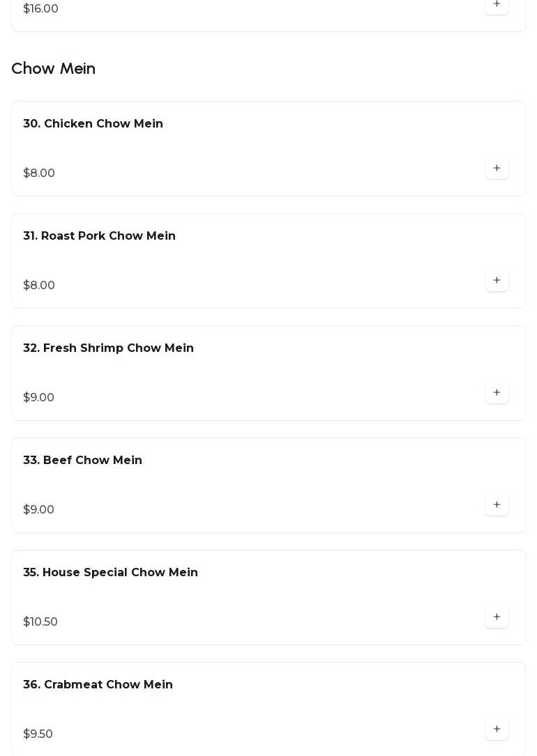Click the Chow Mein section heading
This screenshot has width=537, height=756.
tap(54, 69)
